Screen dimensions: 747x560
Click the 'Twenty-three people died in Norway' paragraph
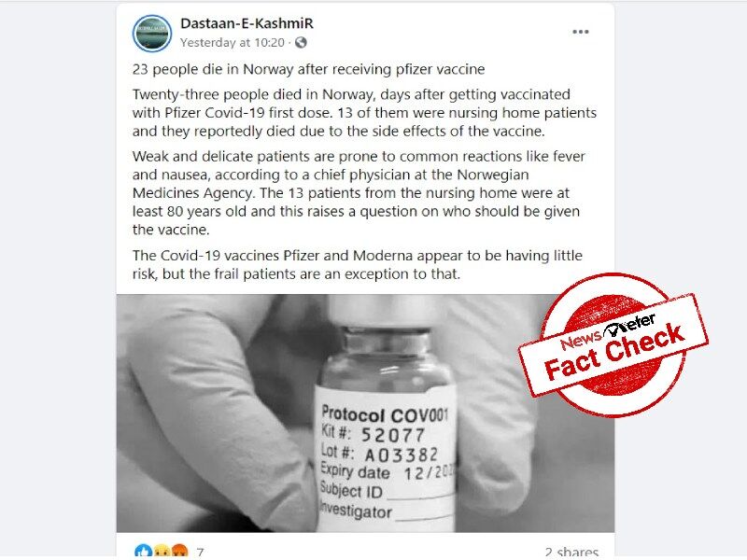click(364, 113)
